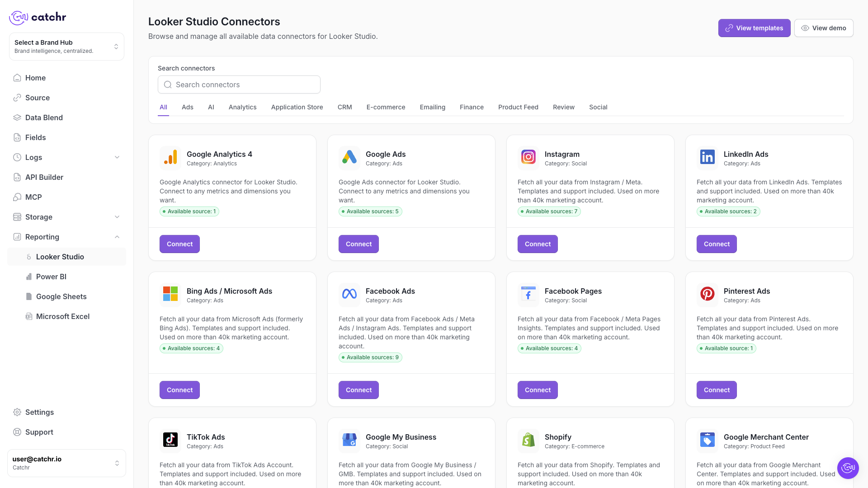Switch to the Emailing category tab
The width and height of the screenshot is (868, 488).
click(433, 108)
